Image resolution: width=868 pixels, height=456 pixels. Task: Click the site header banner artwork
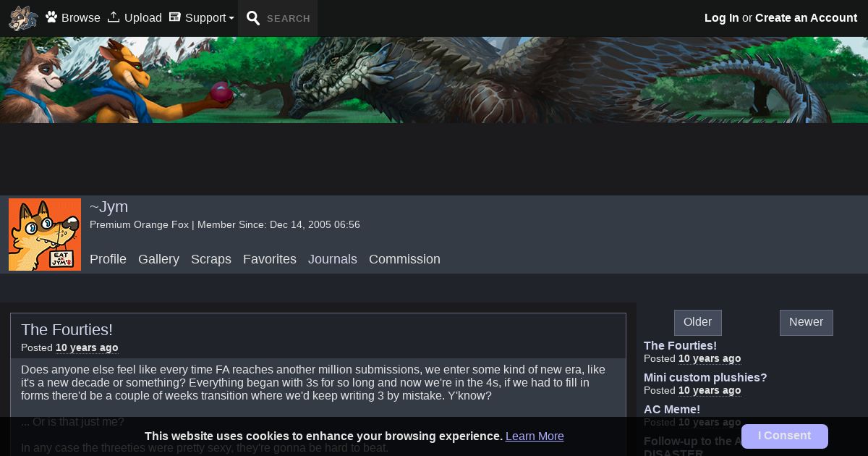434,80
